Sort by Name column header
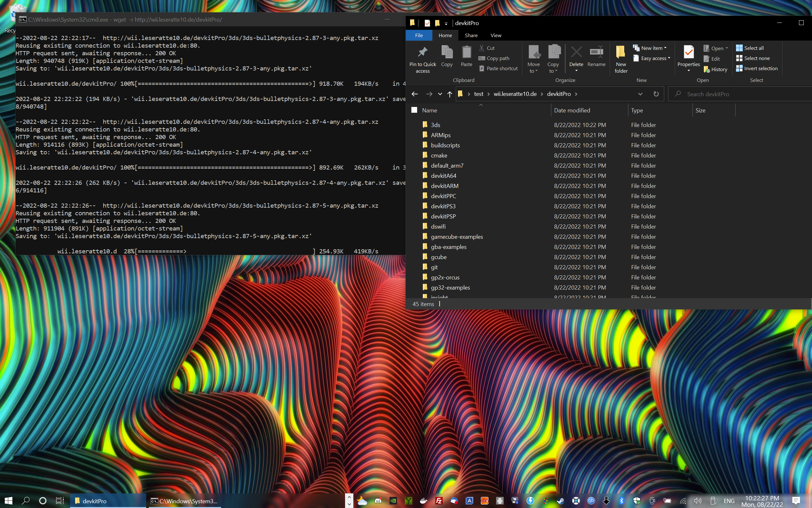This screenshot has height=508, width=812. (x=485, y=110)
